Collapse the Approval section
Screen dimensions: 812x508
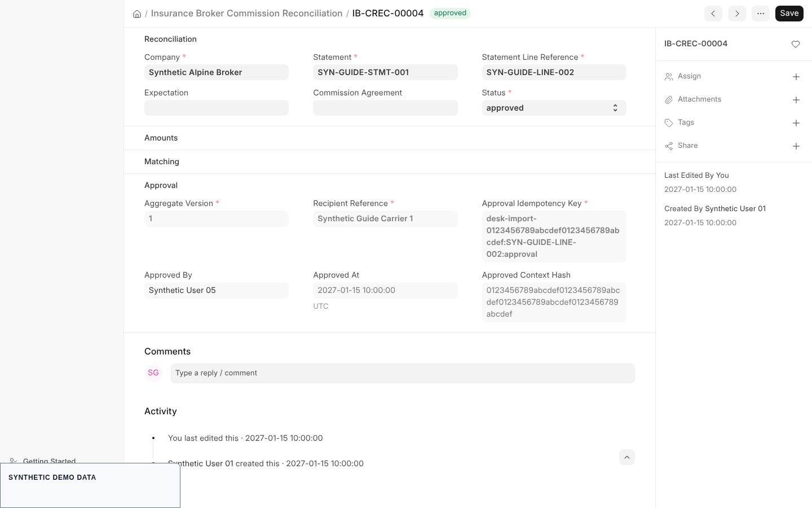point(161,185)
